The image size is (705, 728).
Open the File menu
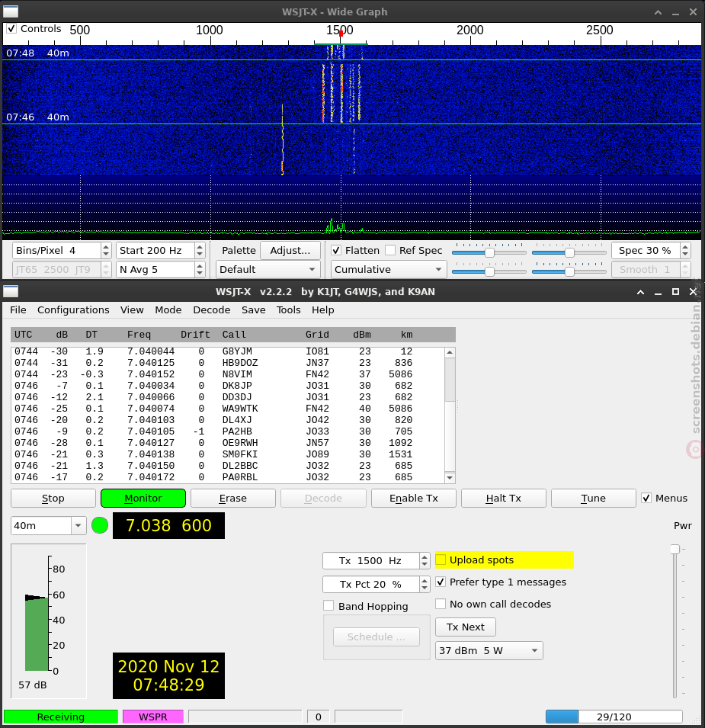pyautogui.click(x=18, y=310)
